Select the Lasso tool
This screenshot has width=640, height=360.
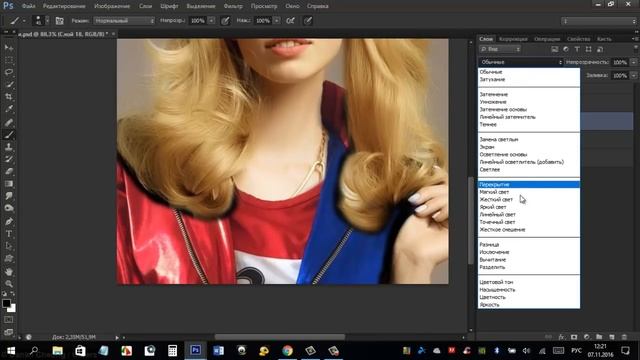tap(9, 72)
